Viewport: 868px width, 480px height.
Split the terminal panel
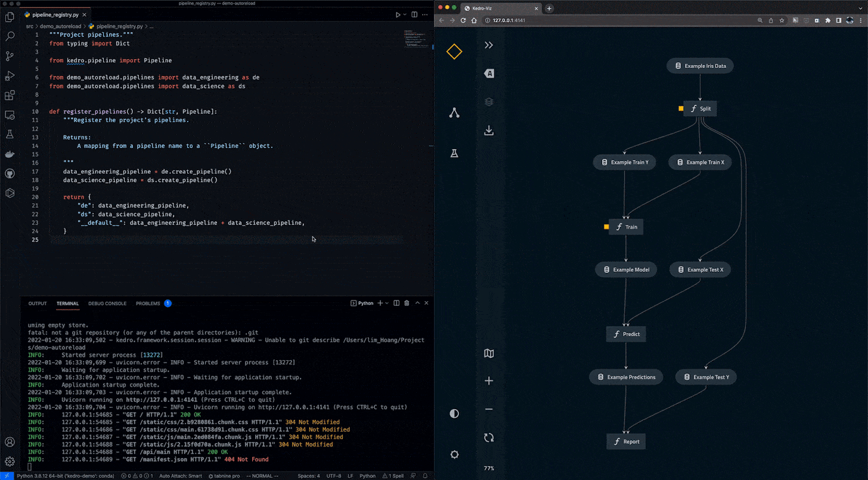(x=397, y=303)
